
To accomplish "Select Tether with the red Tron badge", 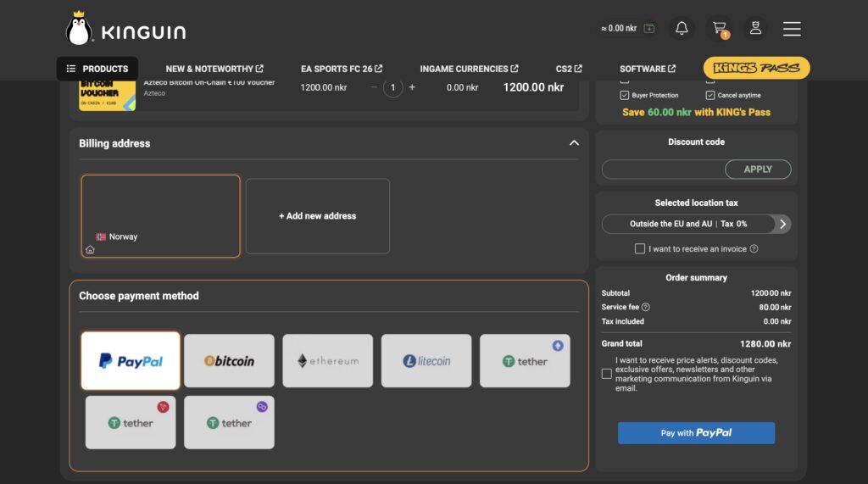I will click(x=131, y=422).
